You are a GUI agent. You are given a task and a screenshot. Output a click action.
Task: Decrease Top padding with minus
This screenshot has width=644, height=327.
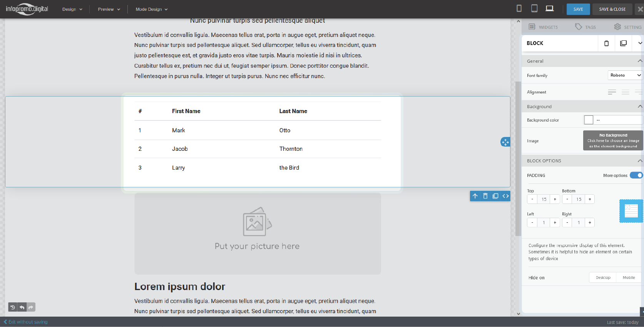[532, 199]
